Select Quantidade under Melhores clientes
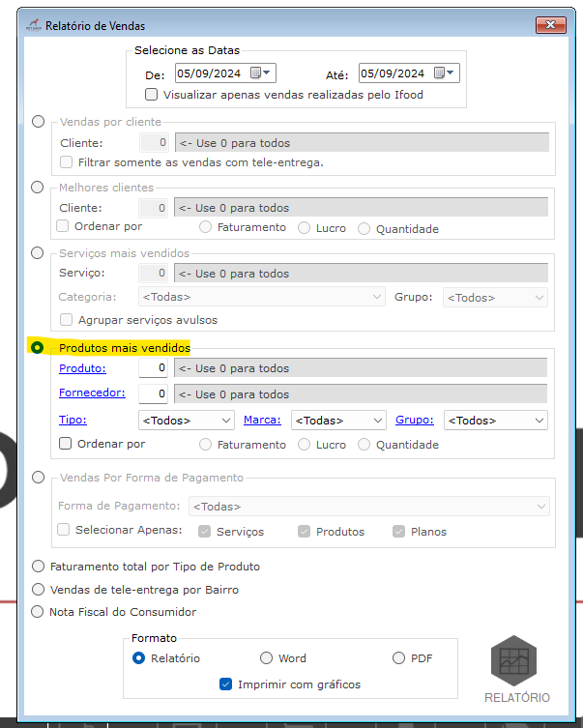Viewport: 583px width, 728px height. pos(364,229)
